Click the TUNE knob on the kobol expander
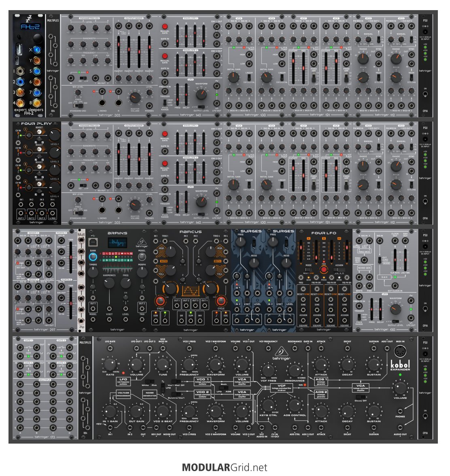 163,364
